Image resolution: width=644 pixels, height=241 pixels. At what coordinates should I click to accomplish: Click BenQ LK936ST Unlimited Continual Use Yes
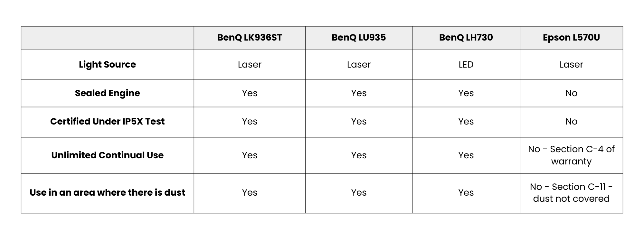click(x=250, y=155)
